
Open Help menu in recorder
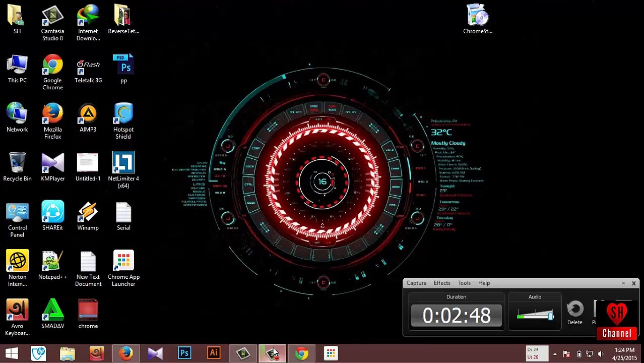484,283
